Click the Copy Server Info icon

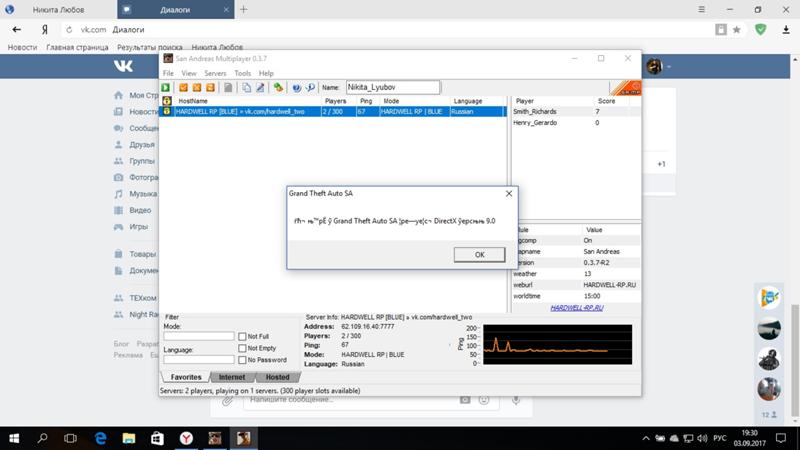click(246, 88)
